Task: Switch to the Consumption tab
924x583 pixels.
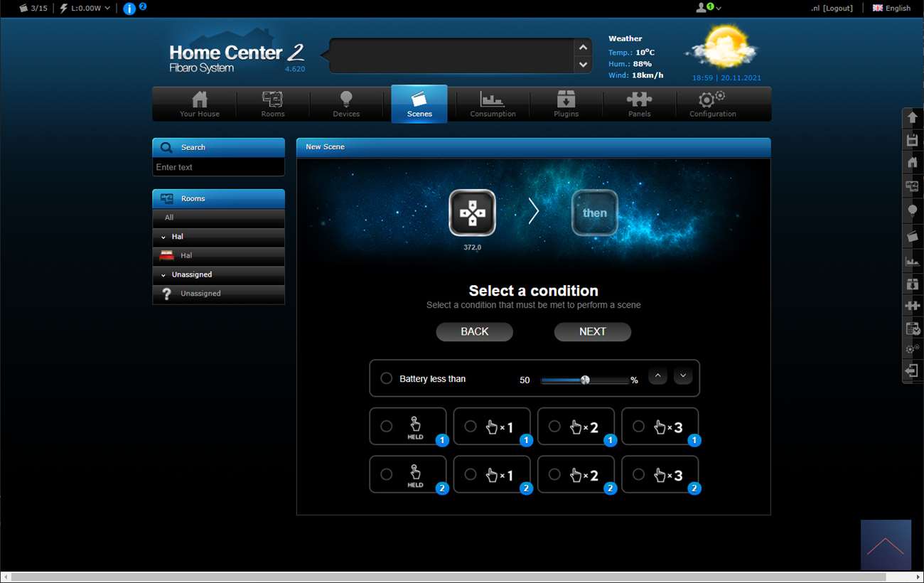Action: pos(493,104)
